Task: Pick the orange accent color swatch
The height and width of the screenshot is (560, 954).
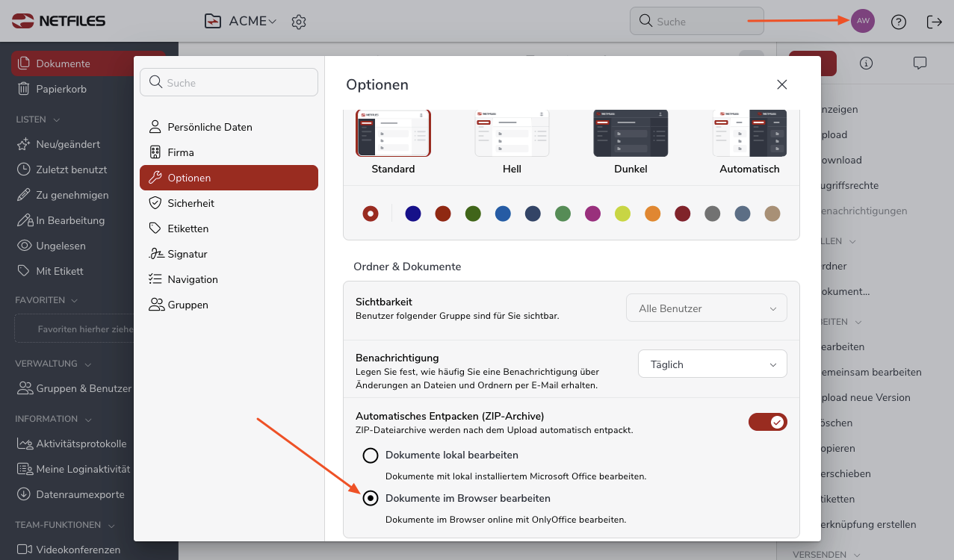Action: (x=653, y=214)
